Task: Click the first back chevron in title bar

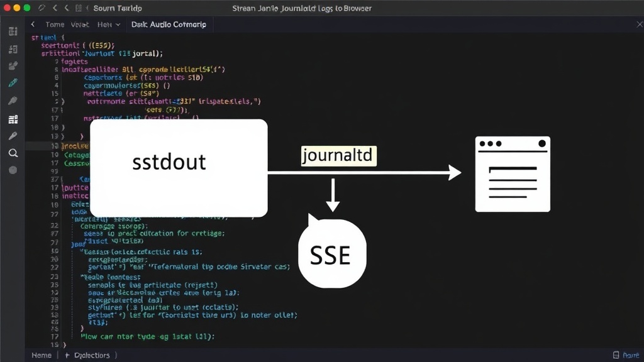Action: coord(55,8)
